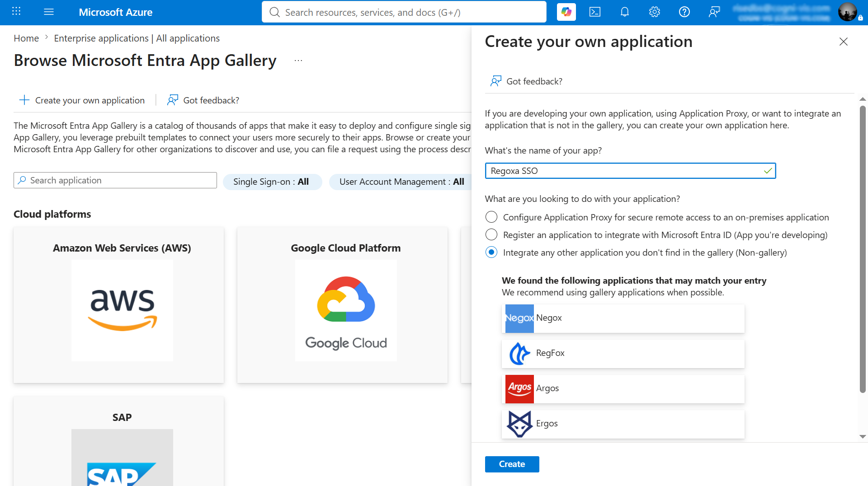
Task: Open the help question mark icon
Action: (684, 12)
